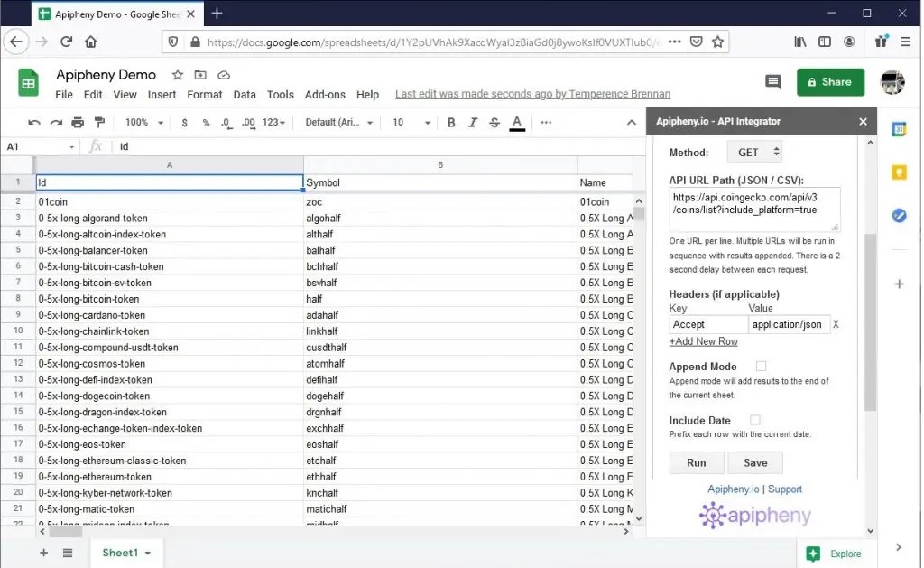This screenshot has height=568, width=924.
Task: Remove Accept header row with X
Action: coord(836,324)
